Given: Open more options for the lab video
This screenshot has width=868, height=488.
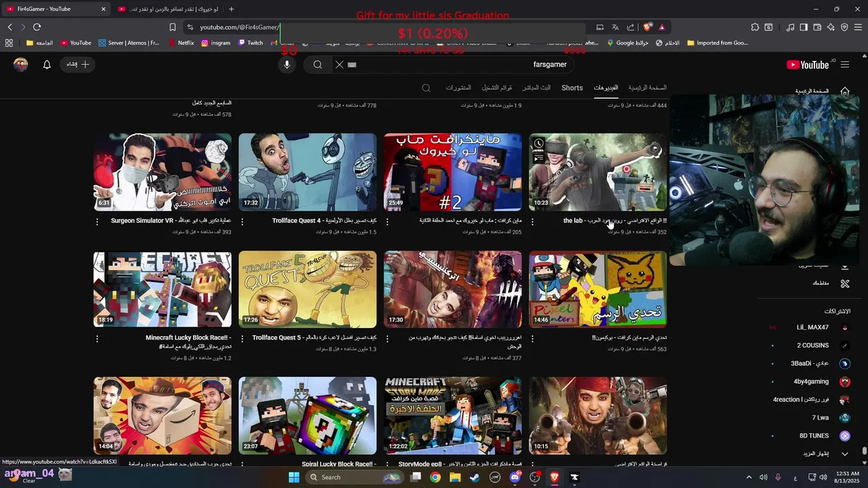Looking at the screenshot, I should [x=532, y=221].
